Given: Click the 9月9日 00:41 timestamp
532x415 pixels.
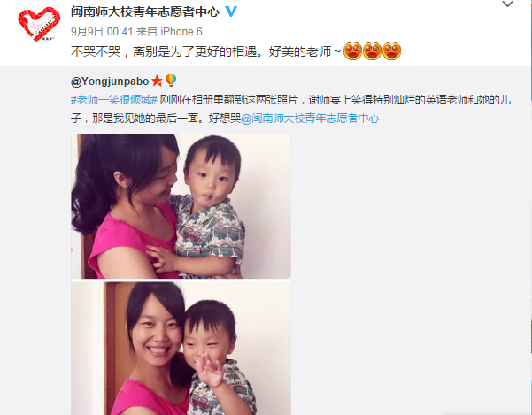Looking at the screenshot, I should coord(102,32).
